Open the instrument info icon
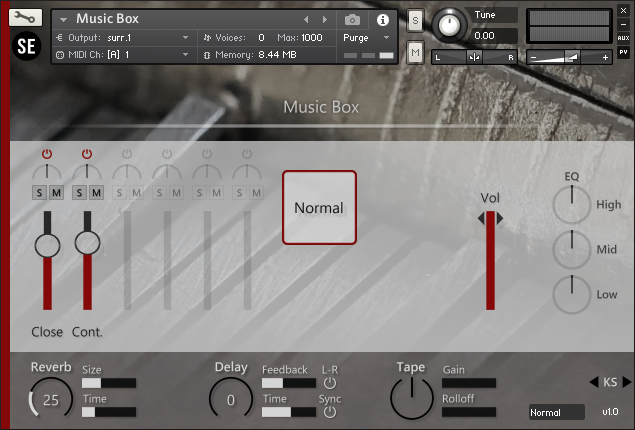 pos(381,19)
